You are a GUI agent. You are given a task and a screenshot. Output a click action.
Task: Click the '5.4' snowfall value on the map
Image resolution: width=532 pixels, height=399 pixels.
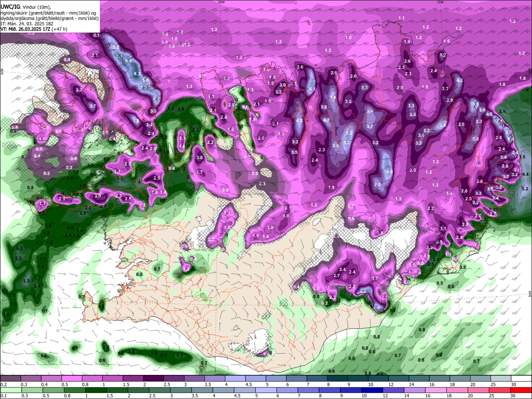[x=443, y=125]
